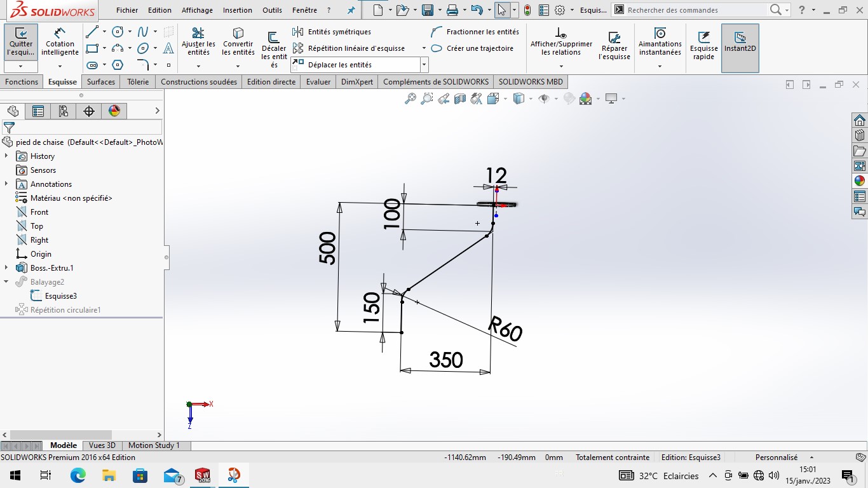Click the Rechercher des commandes search field

[x=695, y=10]
